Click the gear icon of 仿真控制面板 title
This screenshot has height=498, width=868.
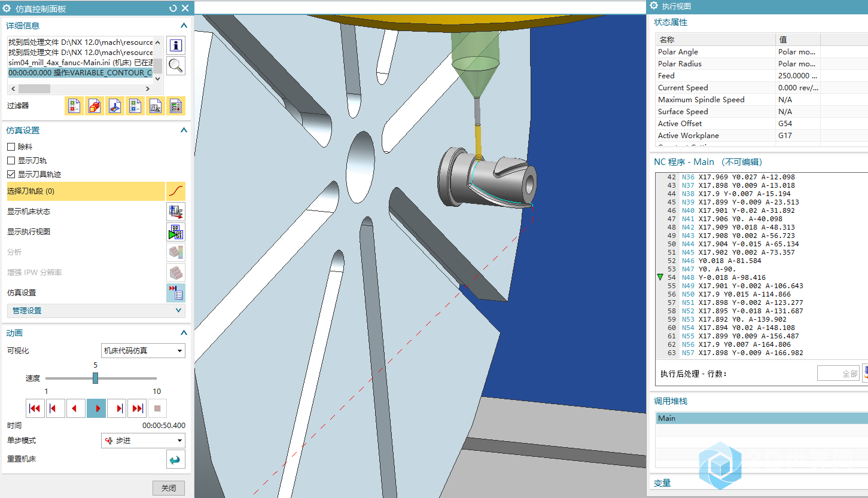[x=7, y=8]
